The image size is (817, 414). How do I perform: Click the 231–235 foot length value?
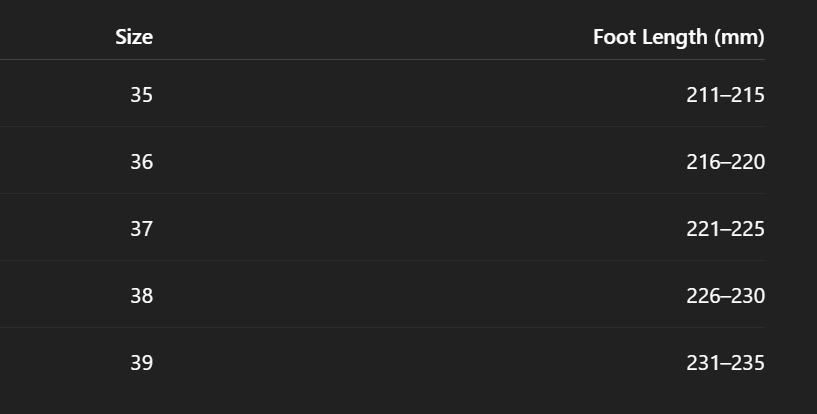[725, 362]
